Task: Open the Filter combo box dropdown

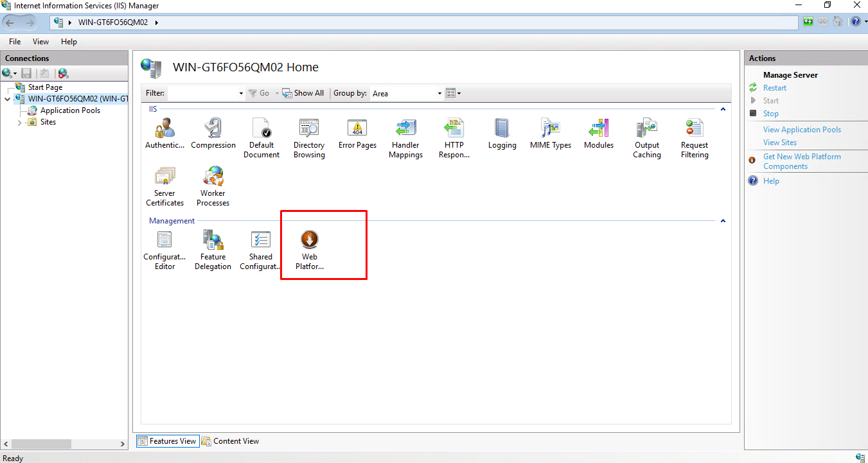Action: click(x=241, y=94)
